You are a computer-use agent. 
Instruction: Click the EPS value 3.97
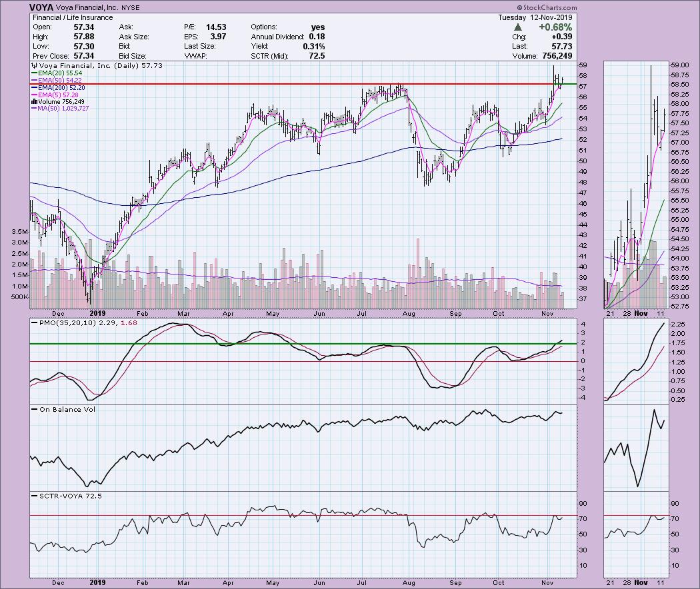218,37
